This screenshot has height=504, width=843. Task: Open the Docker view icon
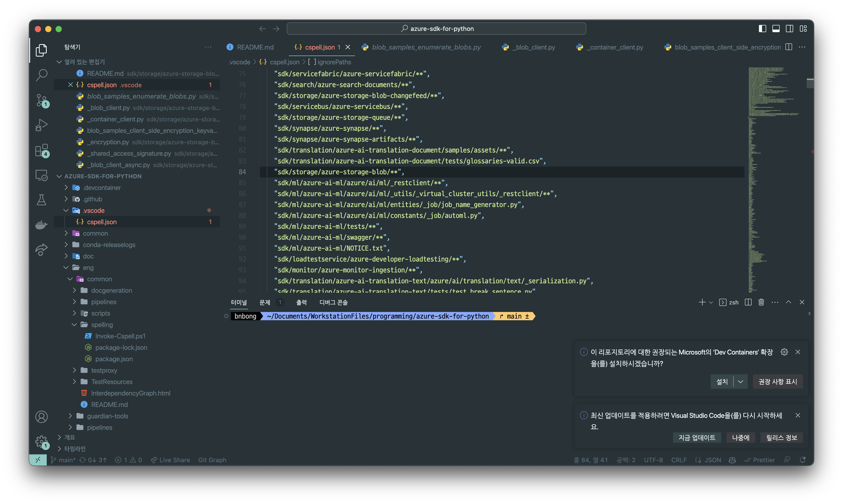[x=42, y=225]
